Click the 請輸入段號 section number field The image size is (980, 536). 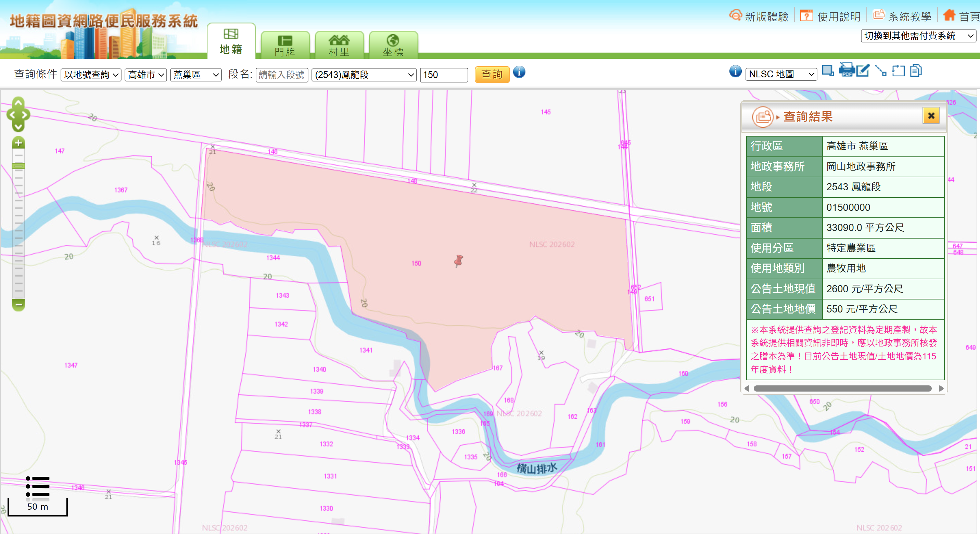click(x=281, y=75)
